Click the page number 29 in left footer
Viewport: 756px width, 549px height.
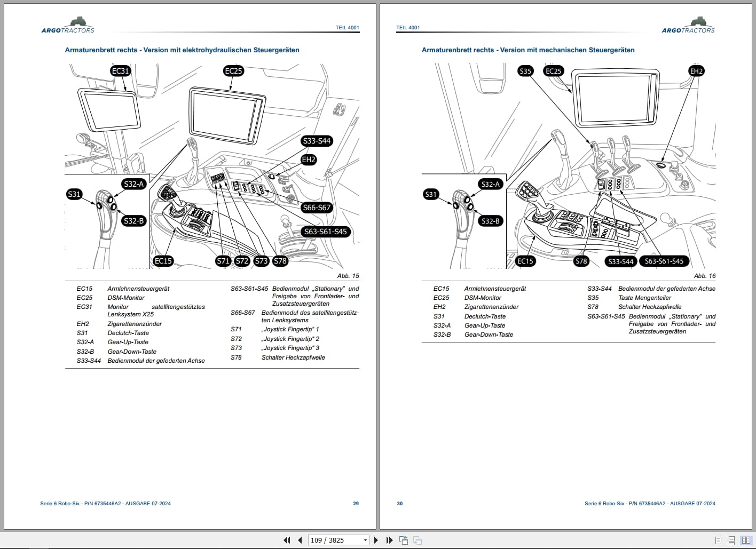(x=356, y=504)
